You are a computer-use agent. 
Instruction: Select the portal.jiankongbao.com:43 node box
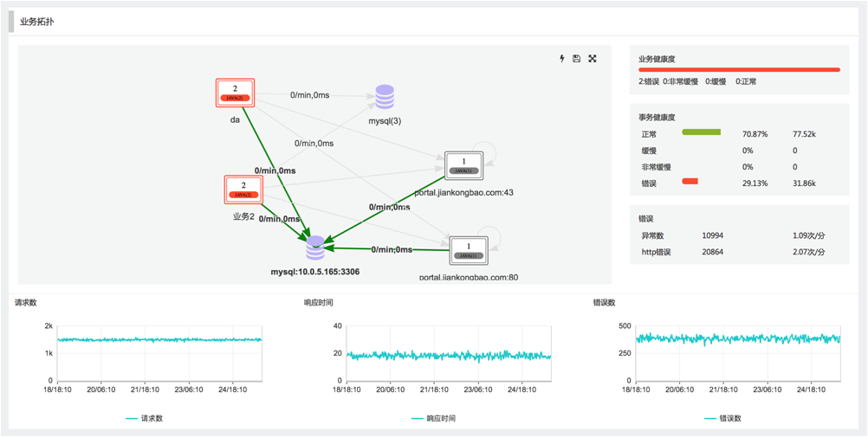(463, 166)
